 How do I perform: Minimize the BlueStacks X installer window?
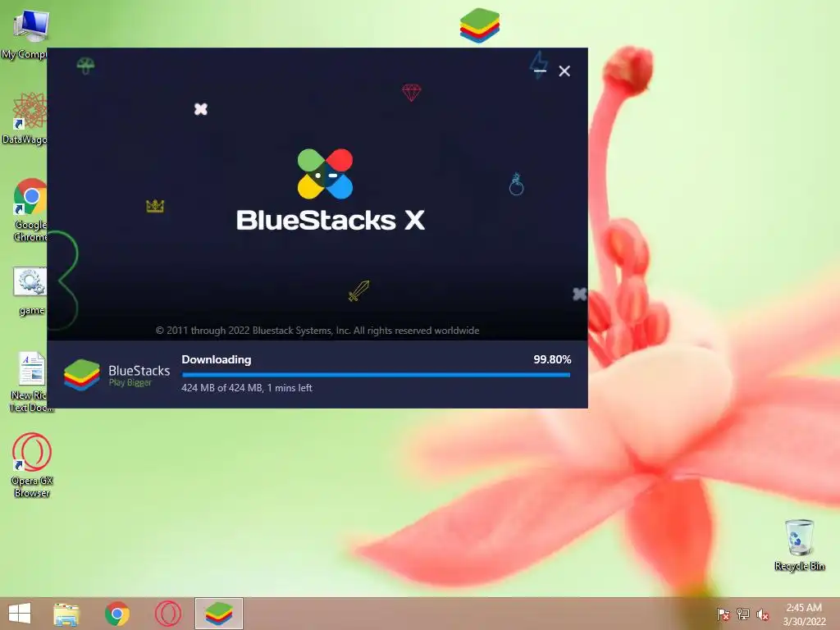coord(540,71)
